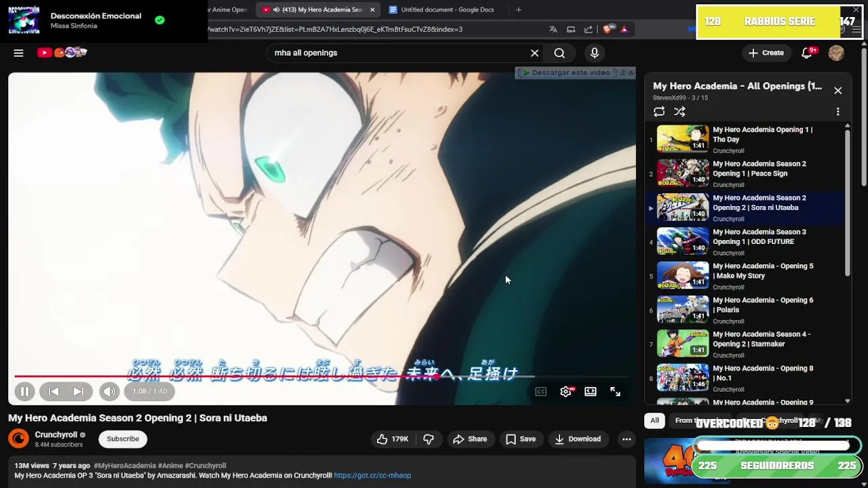Like the video with 179K likes

[x=393, y=439]
